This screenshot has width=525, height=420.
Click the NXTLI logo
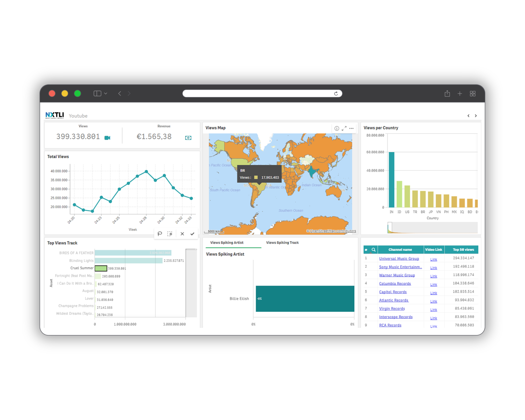click(x=55, y=115)
